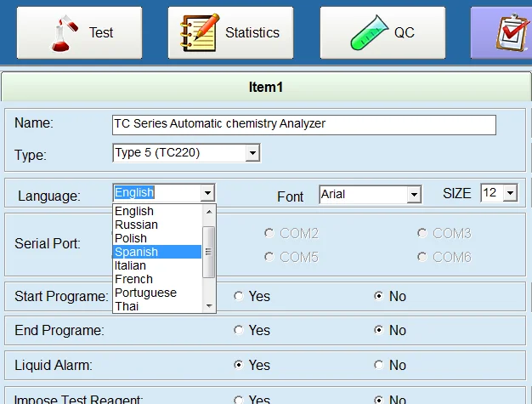Viewport: 532px width, 404px height.
Task: Click the Name text field
Action: [303, 124]
